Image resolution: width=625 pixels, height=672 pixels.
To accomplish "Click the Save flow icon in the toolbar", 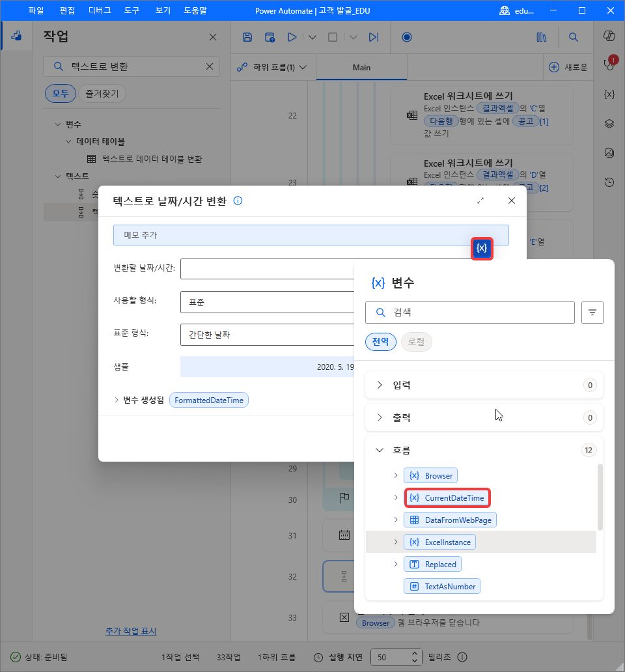I will click(x=247, y=37).
